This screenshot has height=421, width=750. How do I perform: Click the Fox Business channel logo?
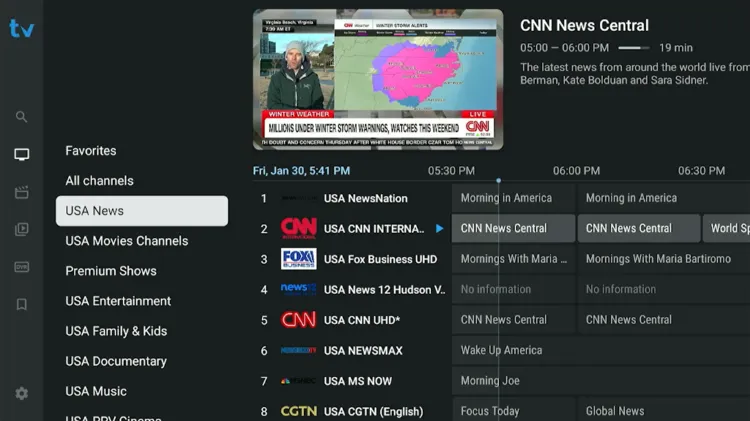pyautogui.click(x=298, y=259)
